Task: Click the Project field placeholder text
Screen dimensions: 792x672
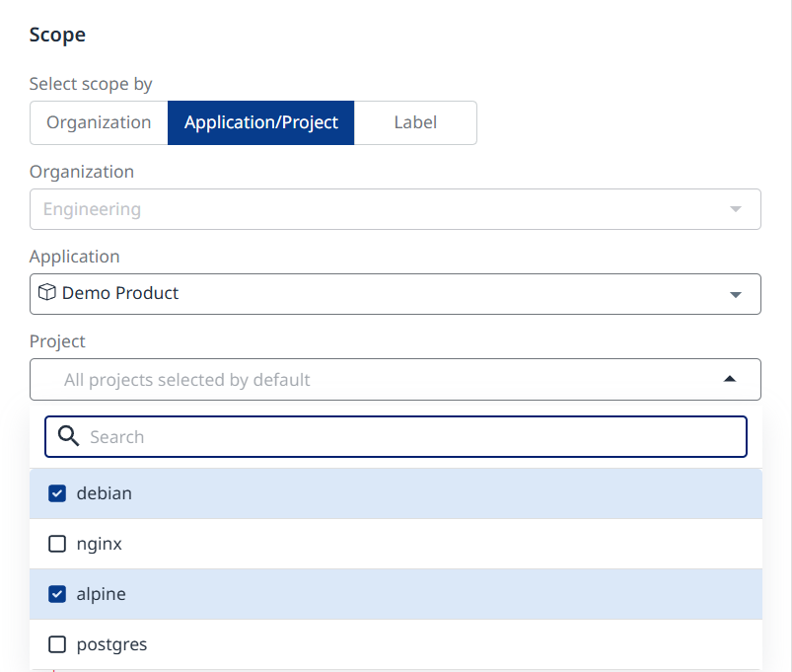Action: [186, 380]
